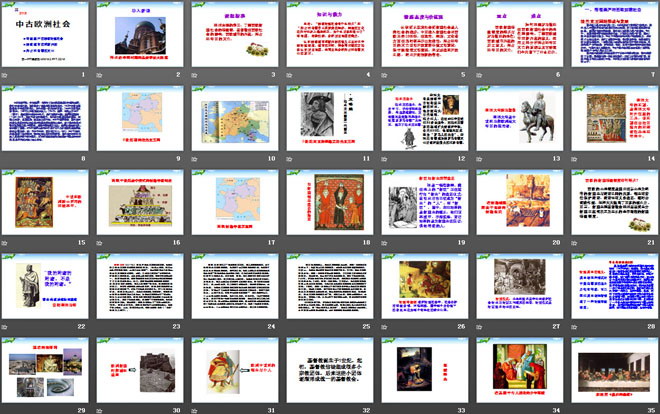The image size is (660, 414).
Task: Select slide 11 with black-and-white portrait
Action: [330, 119]
